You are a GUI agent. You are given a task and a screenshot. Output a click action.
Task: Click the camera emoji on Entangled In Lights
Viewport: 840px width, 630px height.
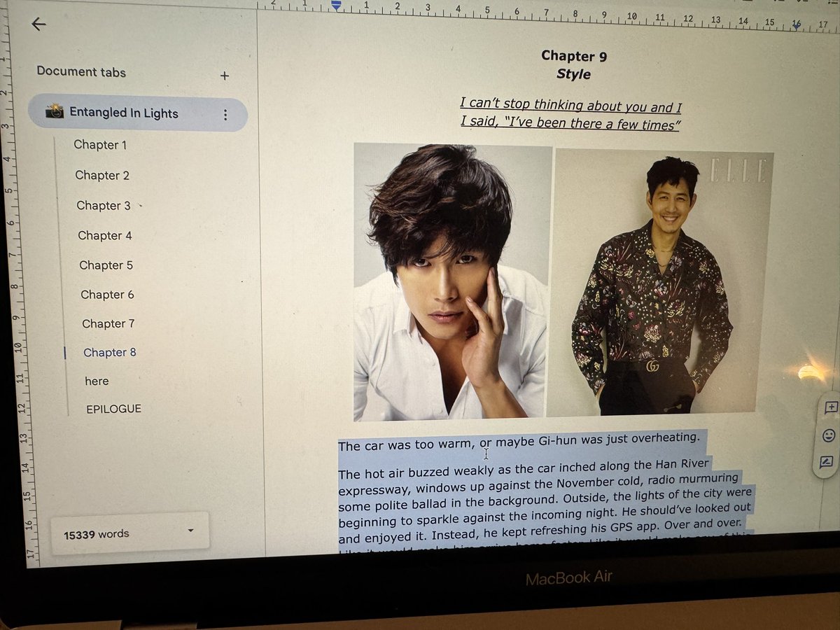pyautogui.click(x=55, y=112)
